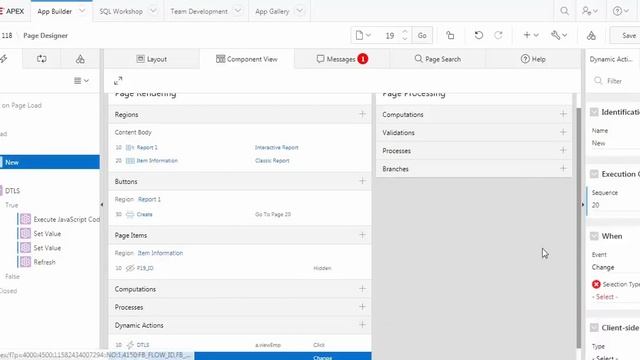Screen dimensions: 640x360
Task: Collapse the Identification property group
Action: (594, 112)
